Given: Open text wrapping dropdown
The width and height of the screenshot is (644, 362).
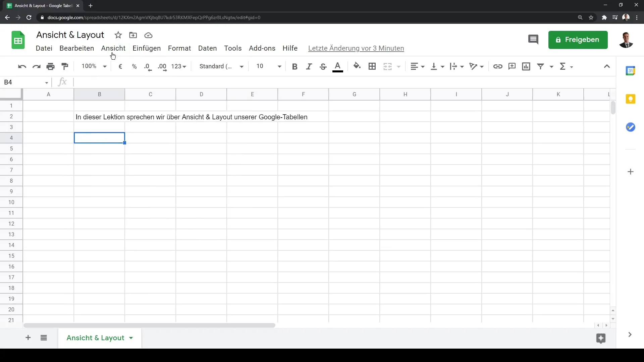Looking at the screenshot, I should [x=457, y=66].
